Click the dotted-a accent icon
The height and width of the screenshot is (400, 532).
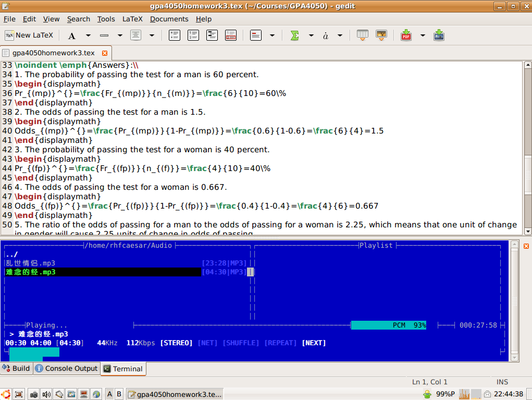click(325, 35)
